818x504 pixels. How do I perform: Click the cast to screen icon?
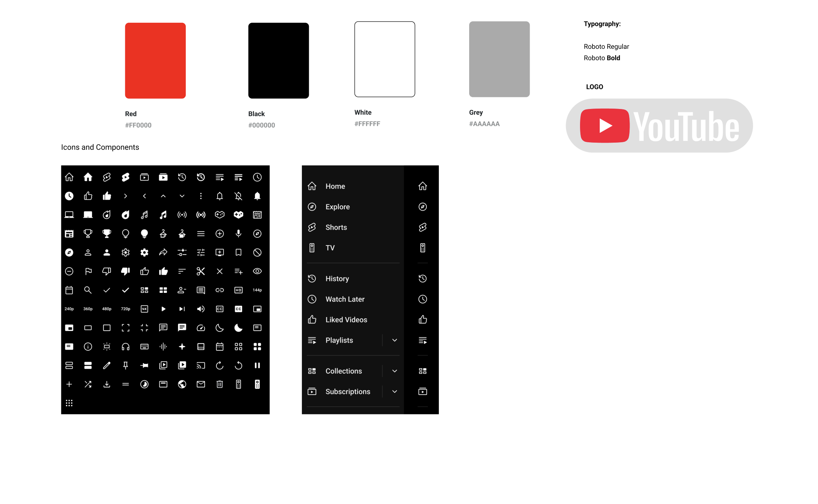point(201,366)
